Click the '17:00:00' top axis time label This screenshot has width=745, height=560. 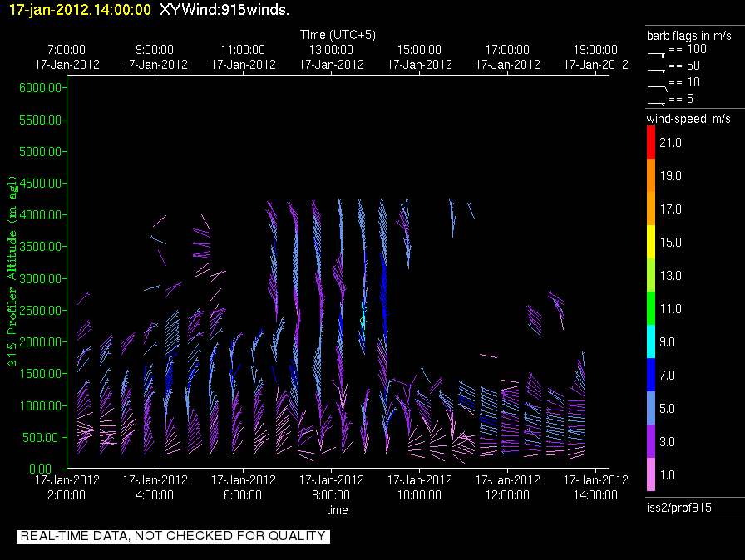507,50
